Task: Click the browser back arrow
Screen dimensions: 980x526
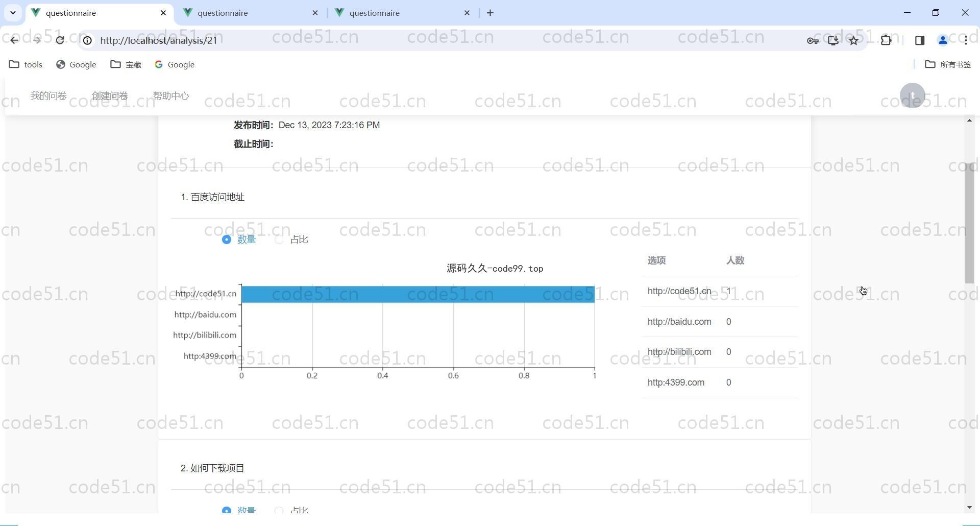Action: click(14, 40)
